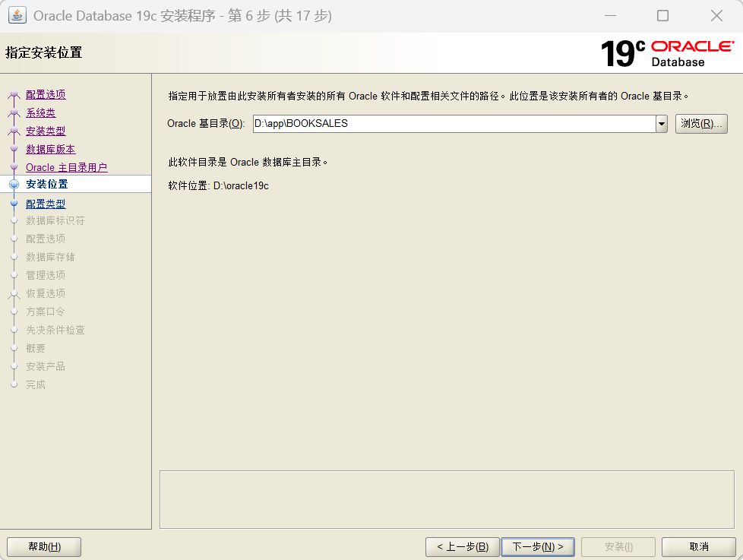This screenshot has width=743, height=560.
Task: Click the 完成 step label
Action: [36, 384]
